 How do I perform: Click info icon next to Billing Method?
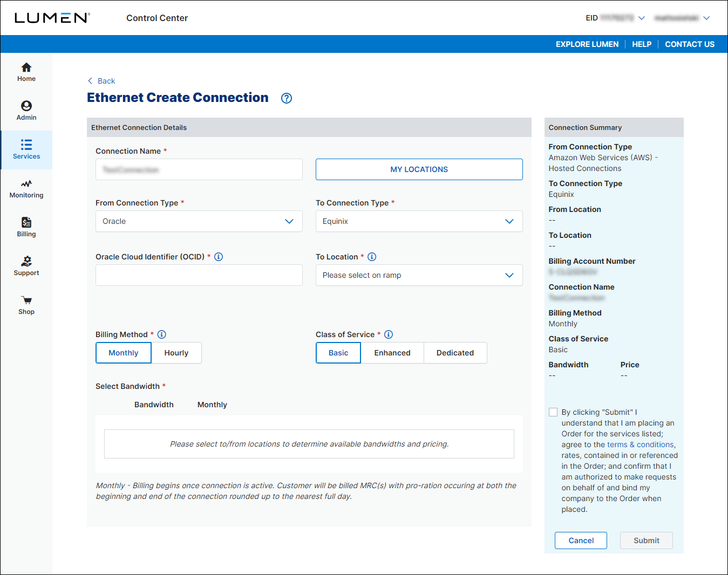pos(161,334)
